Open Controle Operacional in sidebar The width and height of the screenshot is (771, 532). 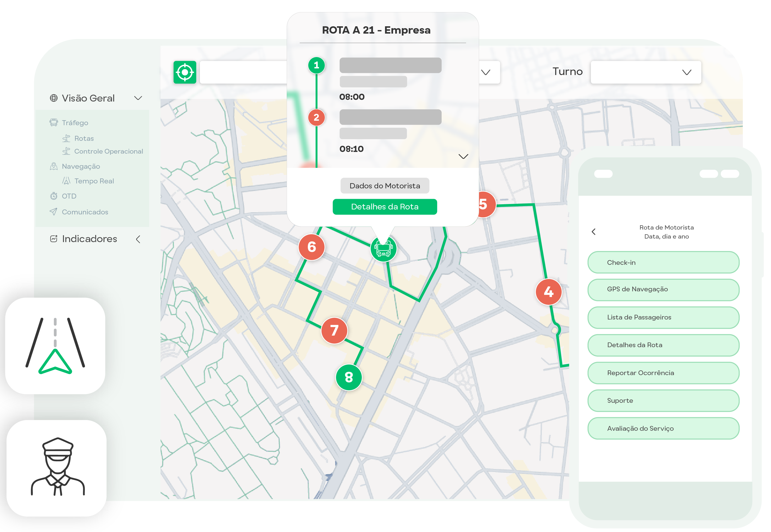tap(108, 151)
